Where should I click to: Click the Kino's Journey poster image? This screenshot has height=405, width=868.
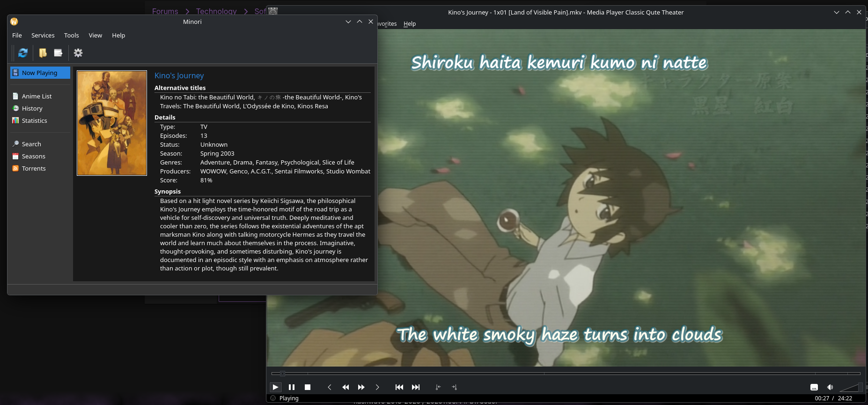(x=112, y=123)
